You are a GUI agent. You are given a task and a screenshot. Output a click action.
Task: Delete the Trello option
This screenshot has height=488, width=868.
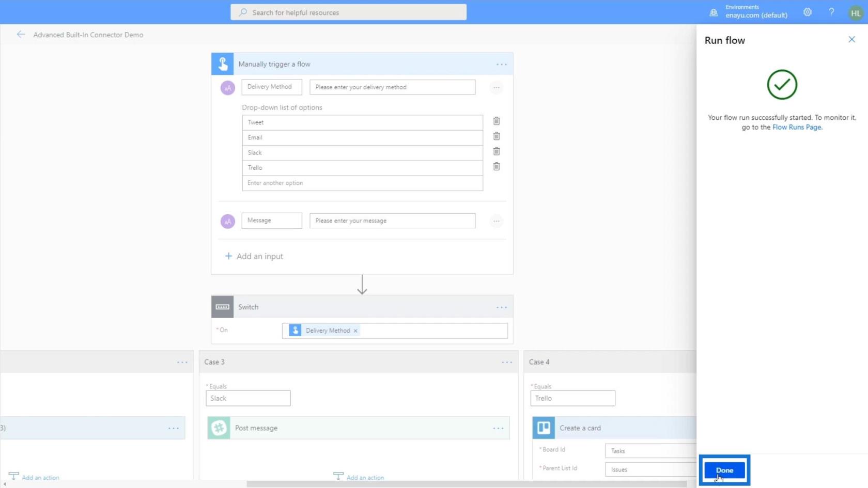point(497,166)
